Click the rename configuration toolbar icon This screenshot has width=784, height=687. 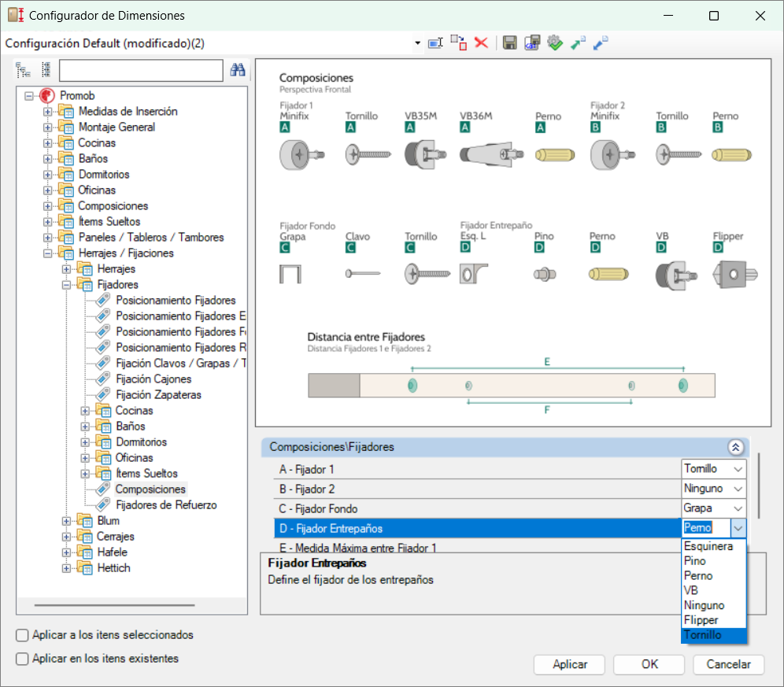435,43
